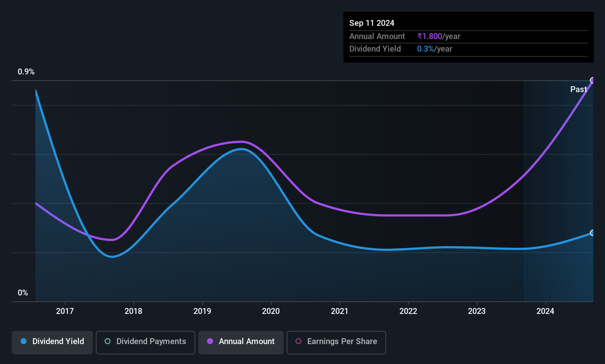
Task: Click the "Past" region label
Action: pos(578,90)
